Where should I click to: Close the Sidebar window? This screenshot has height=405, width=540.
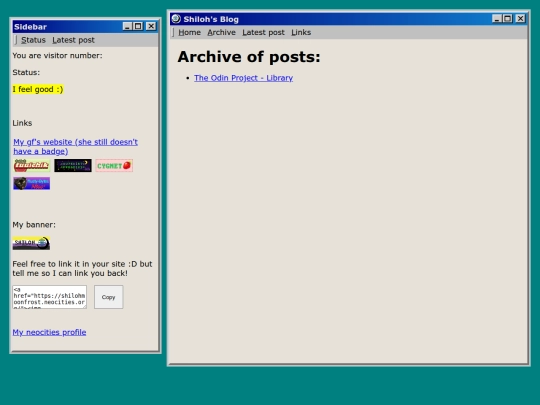pyautogui.click(x=151, y=26)
